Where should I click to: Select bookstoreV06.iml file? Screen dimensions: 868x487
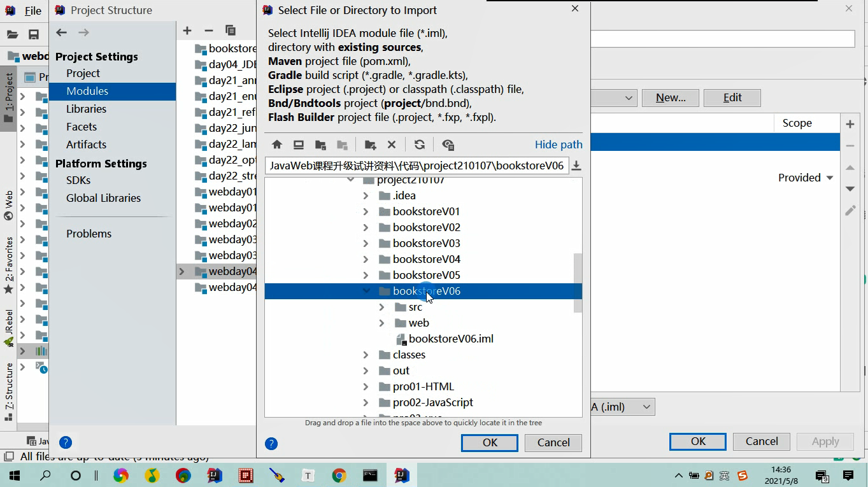(x=451, y=339)
